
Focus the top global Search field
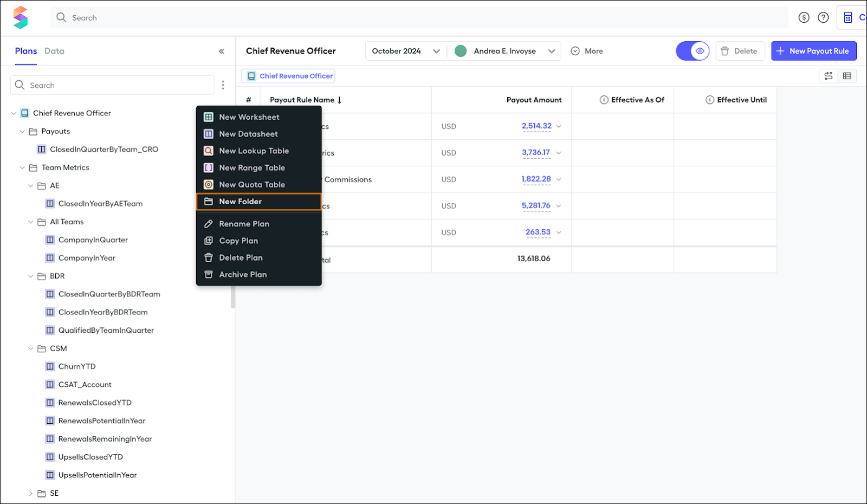(419, 18)
